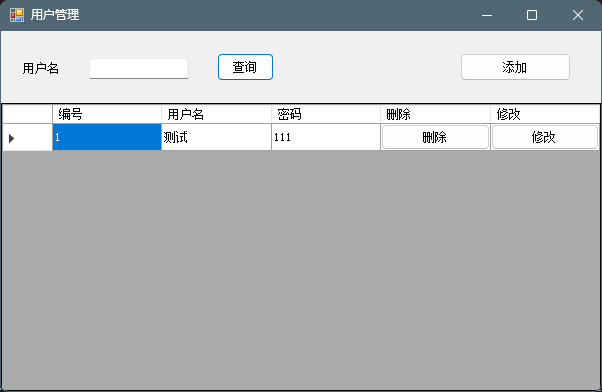This screenshot has height=392, width=602.
Task: Click the 添加 add button
Action: [x=515, y=67]
